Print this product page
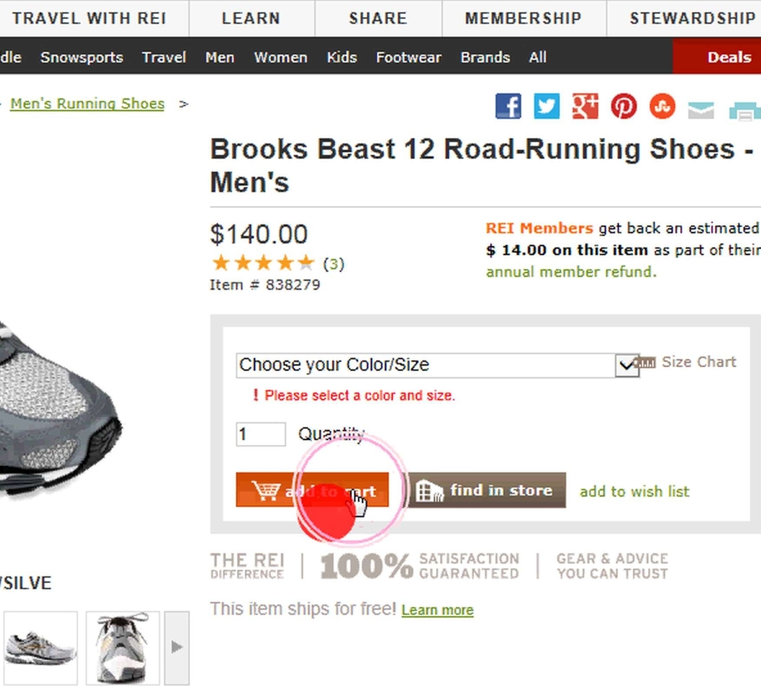This screenshot has width=761, height=700. [x=744, y=110]
